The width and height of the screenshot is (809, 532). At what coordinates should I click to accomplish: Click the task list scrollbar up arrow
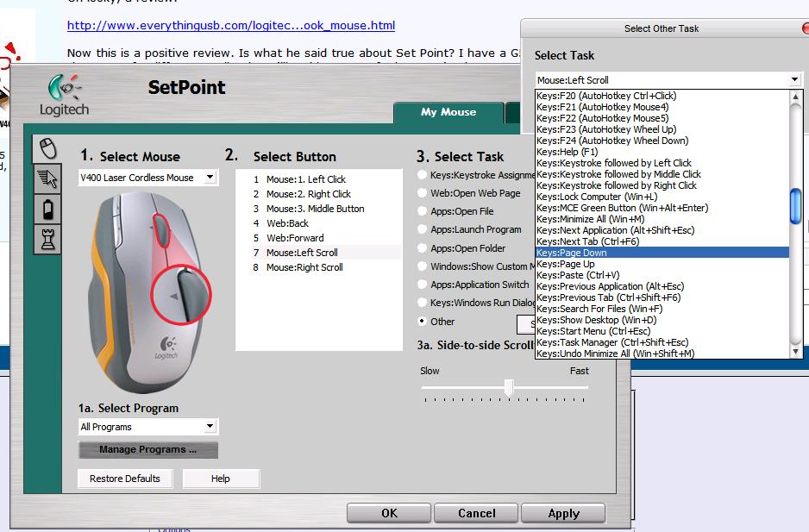795,97
